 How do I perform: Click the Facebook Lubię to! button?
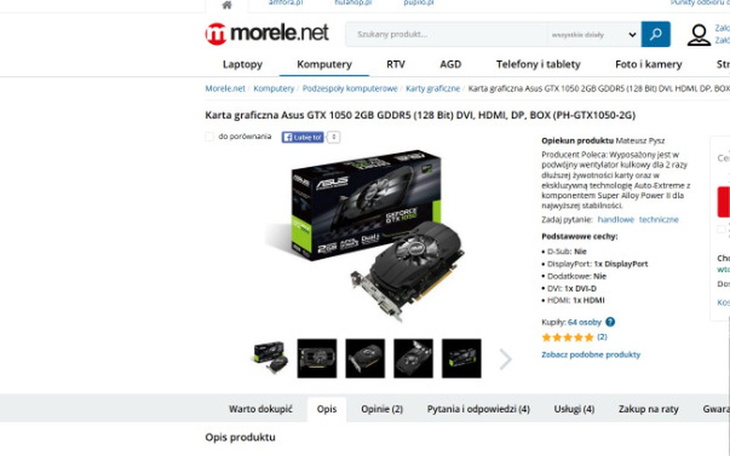tap(302, 137)
